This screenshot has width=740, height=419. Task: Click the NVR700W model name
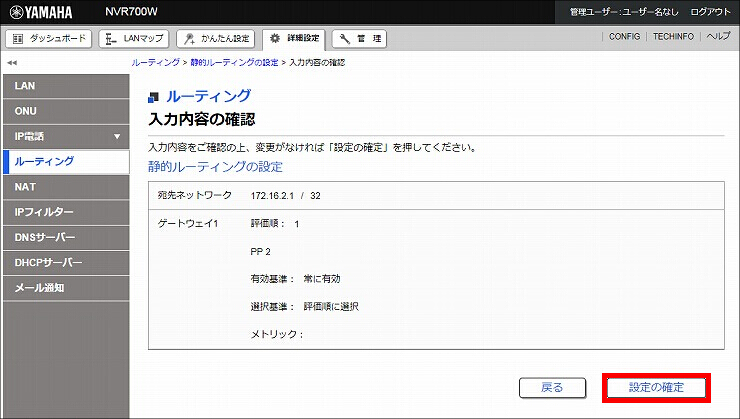(x=131, y=12)
